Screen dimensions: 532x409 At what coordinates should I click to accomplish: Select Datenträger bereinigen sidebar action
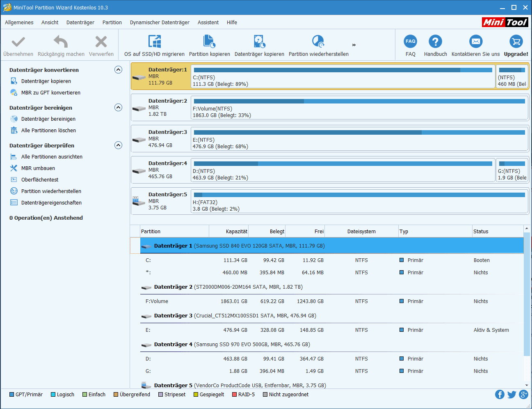click(48, 119)
